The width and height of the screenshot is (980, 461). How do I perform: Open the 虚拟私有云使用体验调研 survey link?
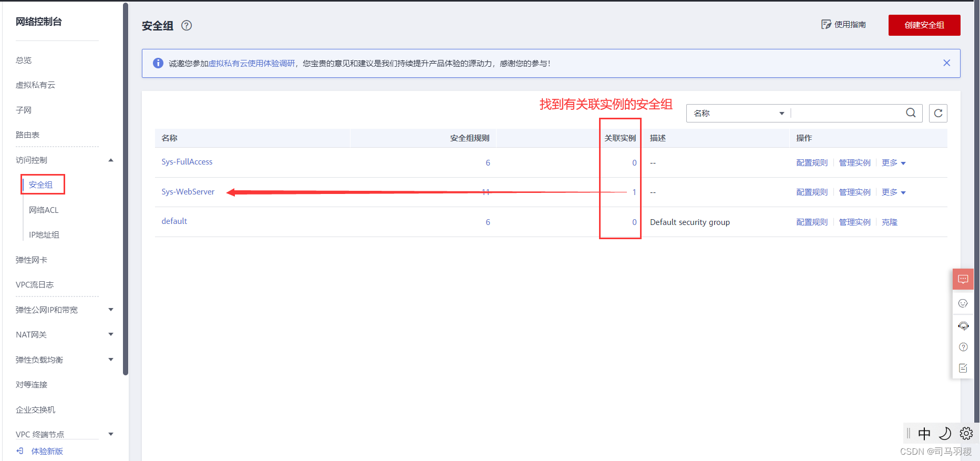(x=252, y=64)
